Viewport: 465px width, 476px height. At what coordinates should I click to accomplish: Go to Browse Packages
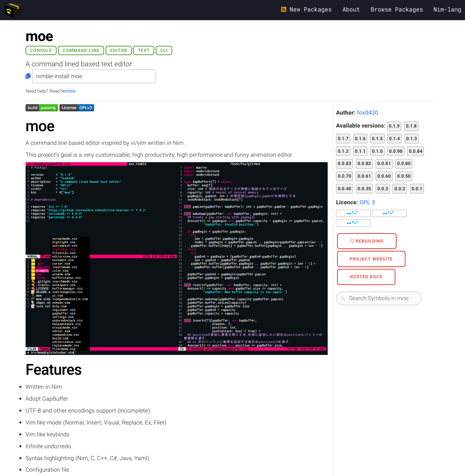397,10
